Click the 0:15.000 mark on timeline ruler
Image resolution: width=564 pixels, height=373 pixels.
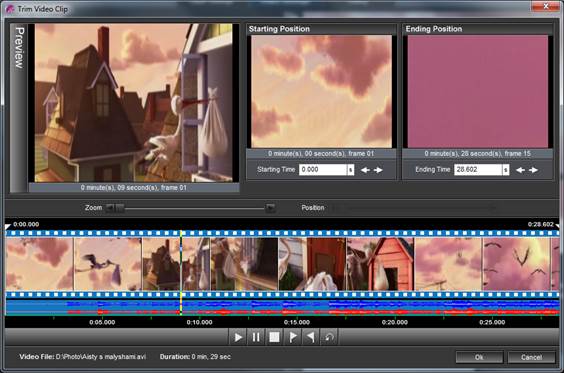click(297, 322)
